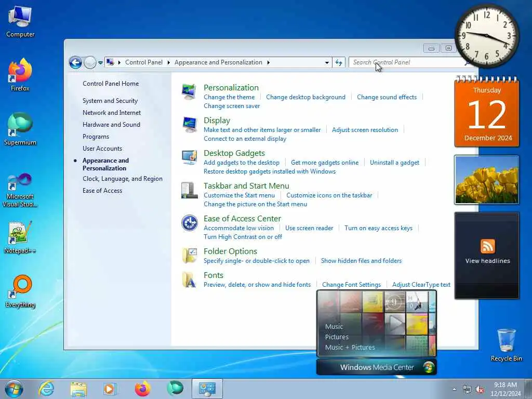Click Change screen saver link
Viewport: 532px width, 399px height.
tap(231, 106)
